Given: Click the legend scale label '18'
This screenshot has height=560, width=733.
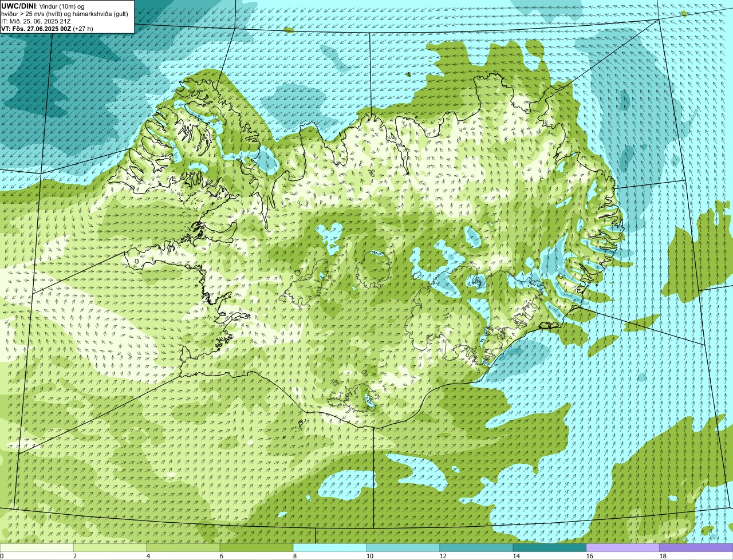Looking at the screenshot, I should (663, 556).
